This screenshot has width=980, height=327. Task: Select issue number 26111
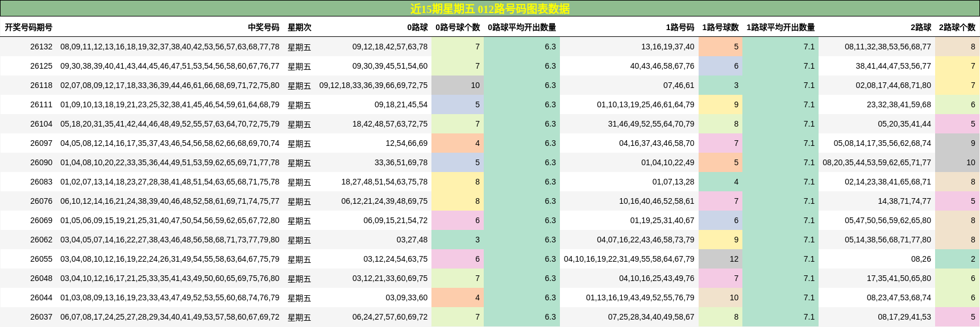point(41,104)
